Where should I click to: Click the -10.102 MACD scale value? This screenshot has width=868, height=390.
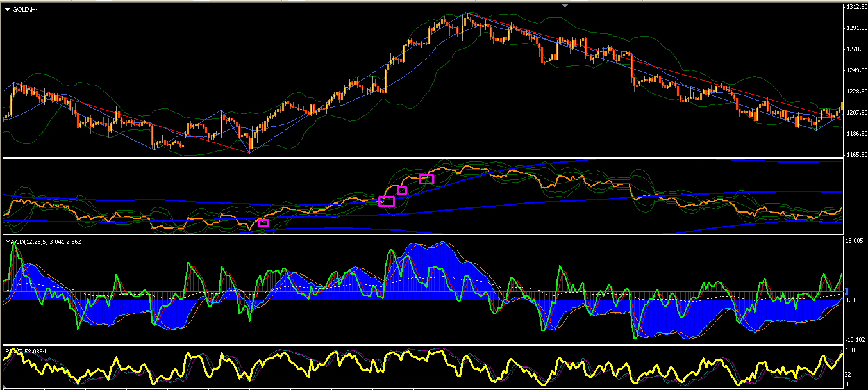[856, 340]
